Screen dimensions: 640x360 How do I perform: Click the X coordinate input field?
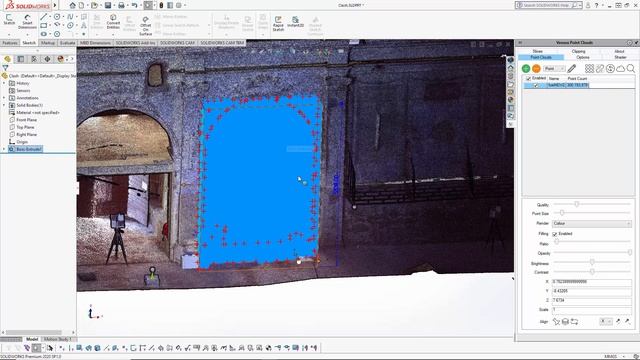pos(592,282)
